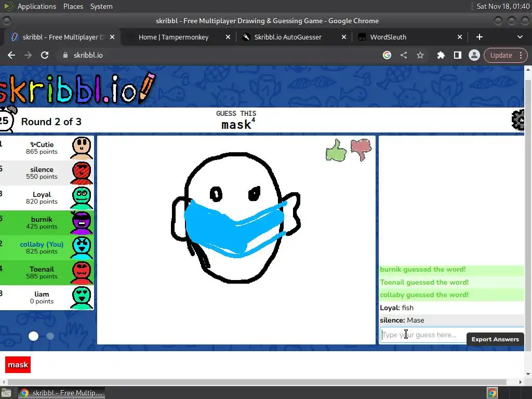Go back in browser history
532x399 pixels.
coord(11,55)
